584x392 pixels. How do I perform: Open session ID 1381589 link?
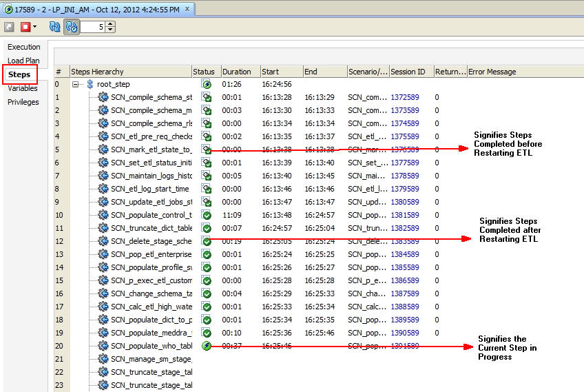click(405, 215)
